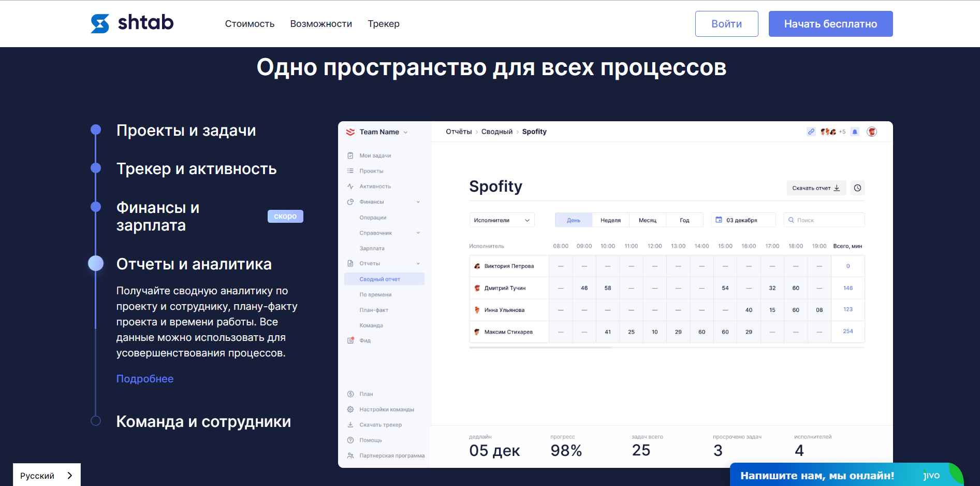The image size is (980, 486).
Task: Click the calendar icon next to 03 декабря
Action: coord(719,220)
